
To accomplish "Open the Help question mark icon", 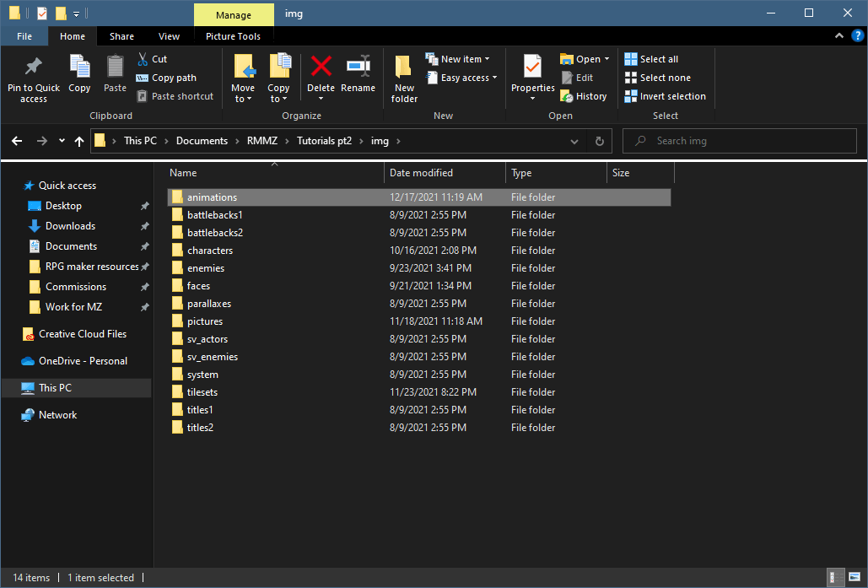I will coord(857,36).
